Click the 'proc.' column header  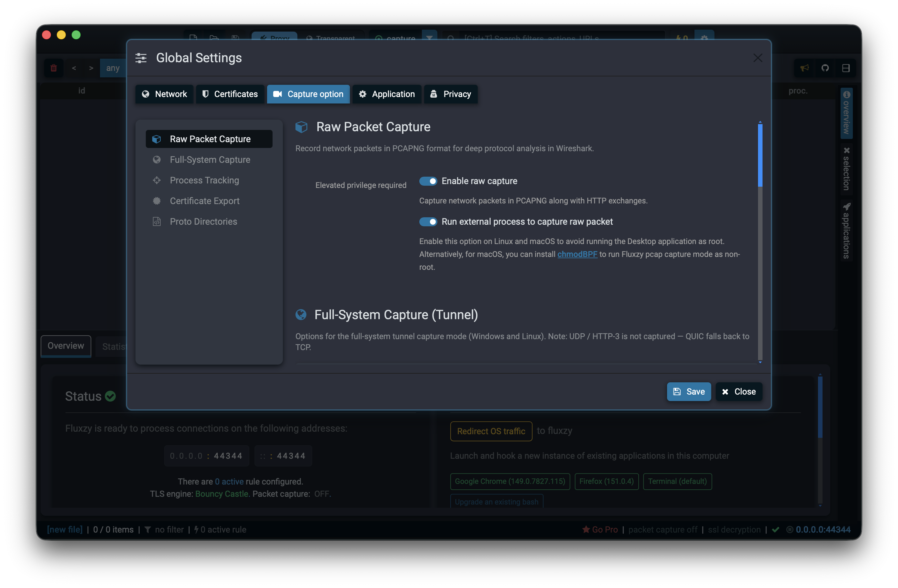[x=798, y=91]
